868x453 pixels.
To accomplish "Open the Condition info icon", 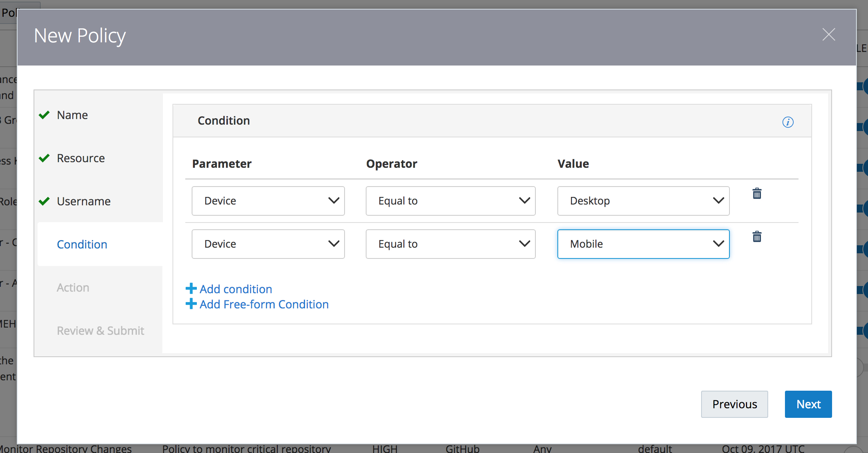I will [788, 122].
